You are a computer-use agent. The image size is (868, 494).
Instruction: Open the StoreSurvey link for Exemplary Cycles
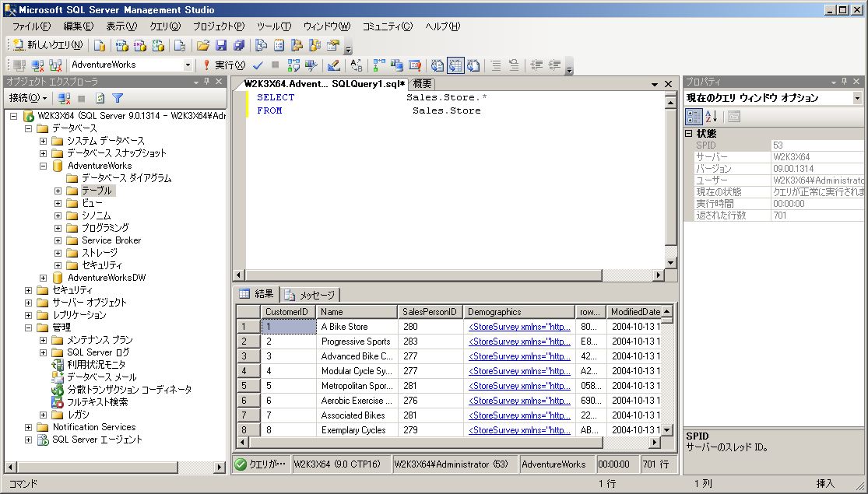pyautogui.click(x=519, y=430)
